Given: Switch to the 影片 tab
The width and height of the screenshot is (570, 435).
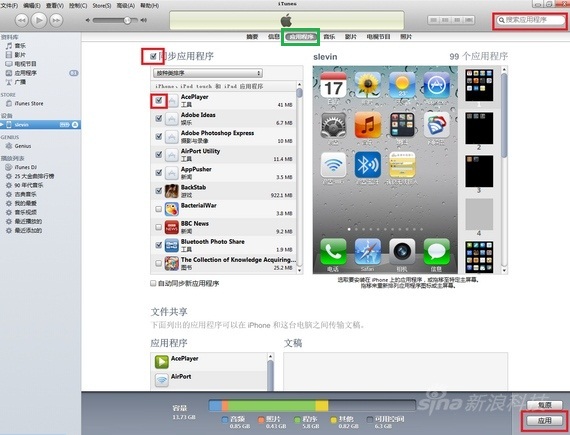Looking at the screenshot, I should pyautogui.click(x=350, y=37).
